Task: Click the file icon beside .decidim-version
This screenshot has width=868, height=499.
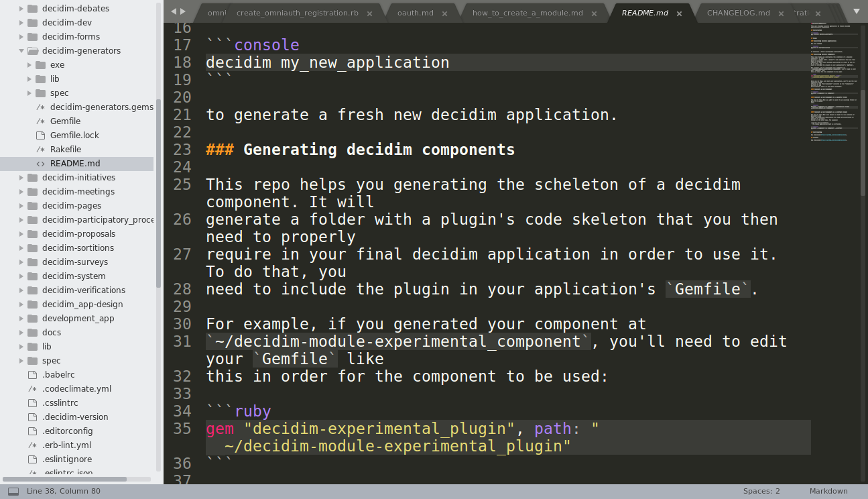Action: (32, 417)
